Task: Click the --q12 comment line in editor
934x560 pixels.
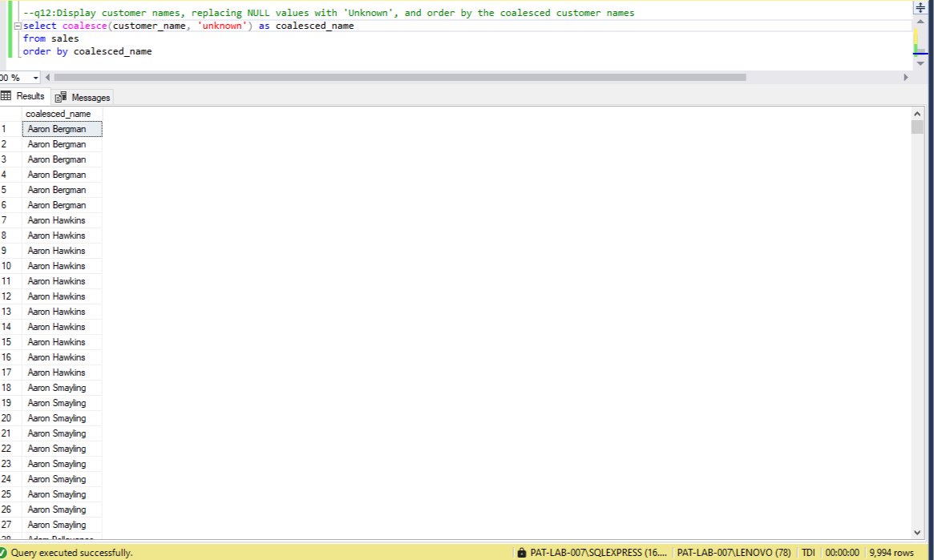Action: coord(329,13)
